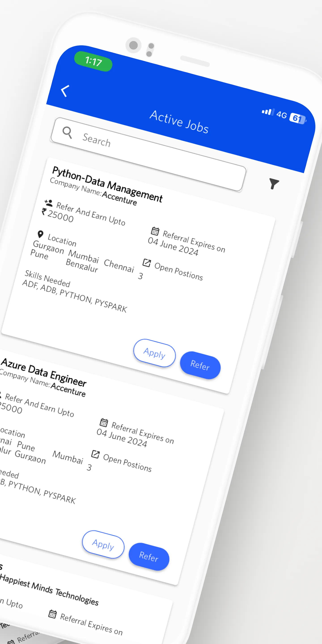Tap open positions icon in Python-Data Management card
This screenshot has height=644, width=322.
[146, 263]
